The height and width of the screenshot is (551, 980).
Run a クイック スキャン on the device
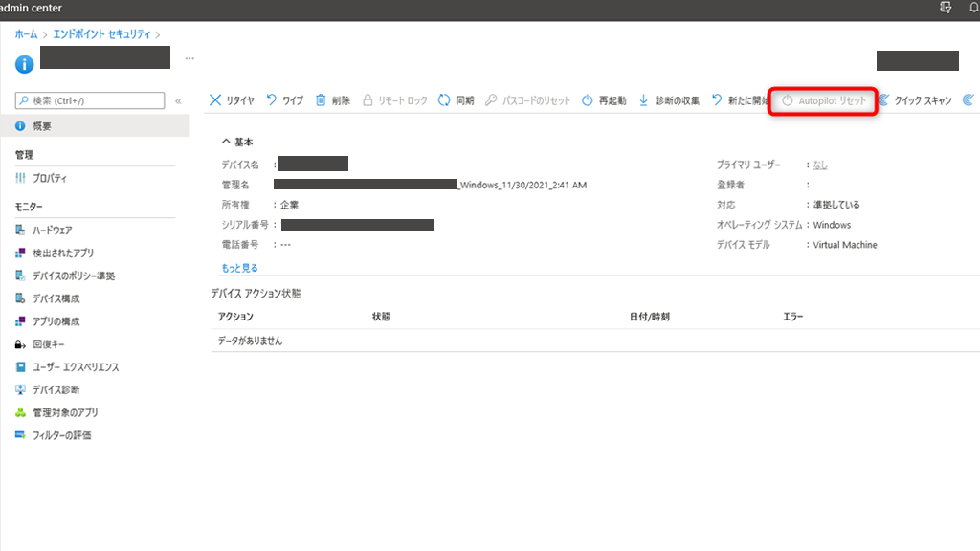point(918,99)
